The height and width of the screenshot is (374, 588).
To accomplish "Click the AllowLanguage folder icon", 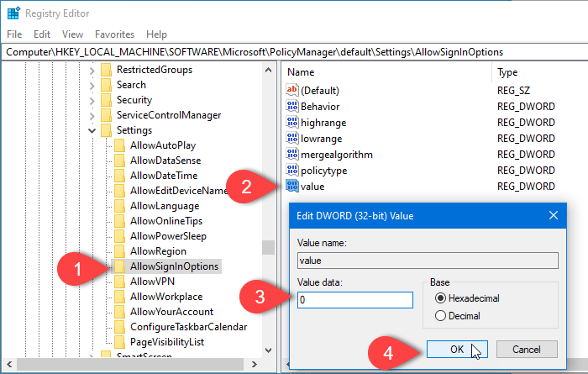I will click(x=119, y=206).
